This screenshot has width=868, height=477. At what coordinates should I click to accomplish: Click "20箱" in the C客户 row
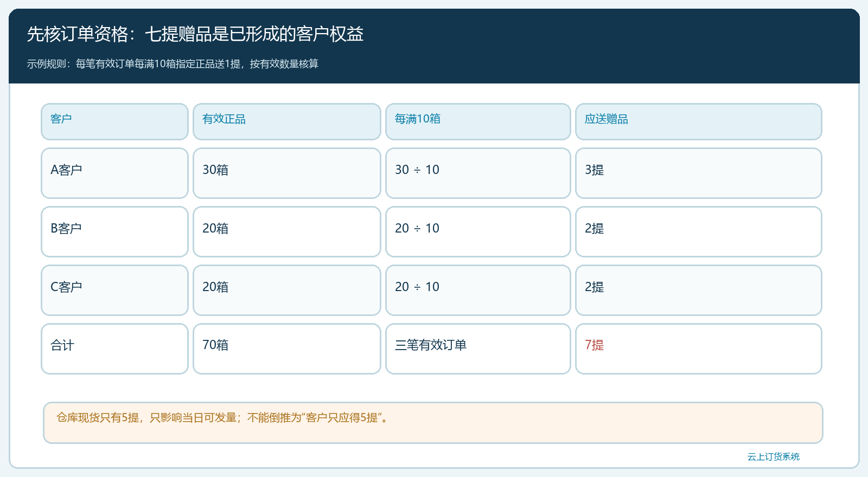pos(287,290)
